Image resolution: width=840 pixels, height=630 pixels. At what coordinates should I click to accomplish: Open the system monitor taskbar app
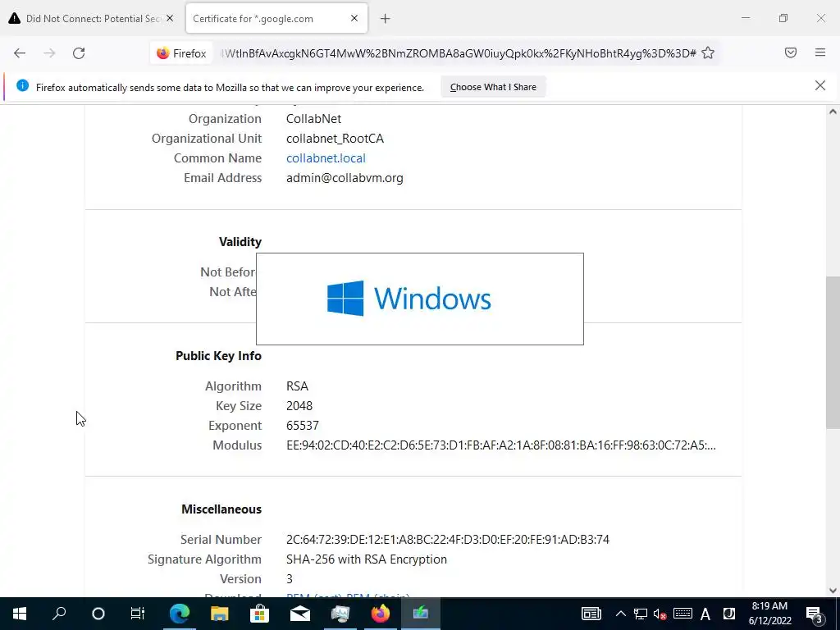click(x=340, y=614)
